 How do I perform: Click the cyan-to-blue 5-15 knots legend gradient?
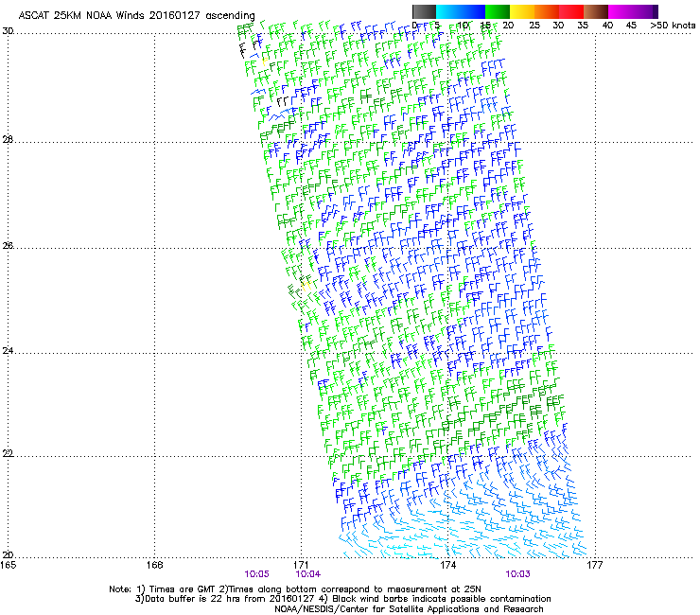click(461, 11)
